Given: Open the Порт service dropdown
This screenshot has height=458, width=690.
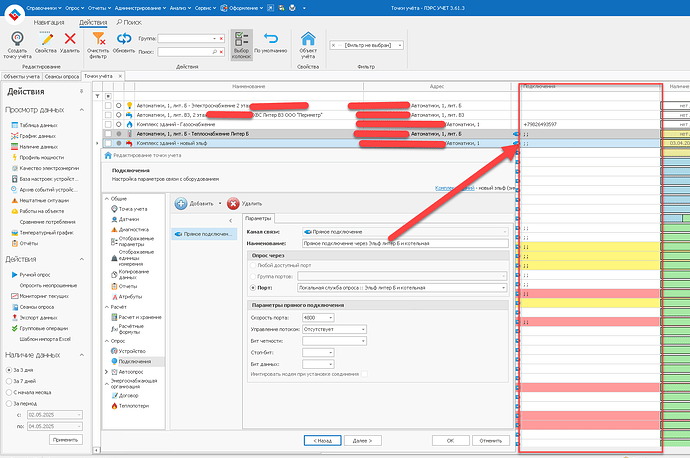Looking at the screenshot, I should click(x=503, y=288).
